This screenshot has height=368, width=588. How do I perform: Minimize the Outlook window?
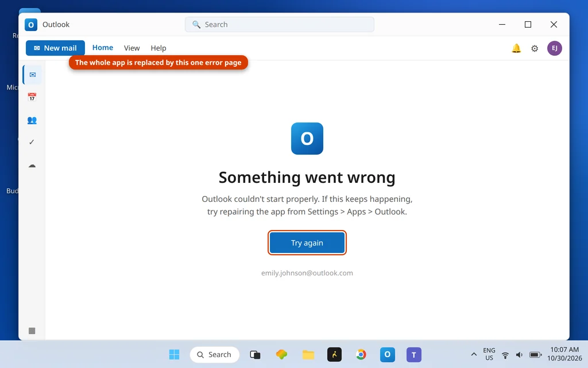pos(502,24)
